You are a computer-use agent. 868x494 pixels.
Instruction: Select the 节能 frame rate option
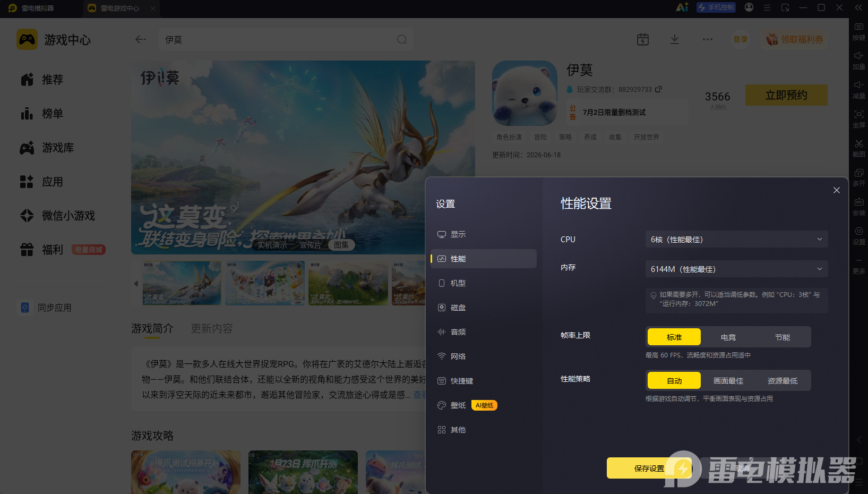pos(783,337)
